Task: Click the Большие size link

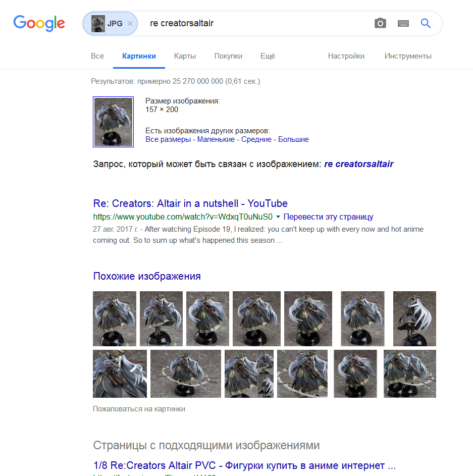Action: [x=293, y=139]
